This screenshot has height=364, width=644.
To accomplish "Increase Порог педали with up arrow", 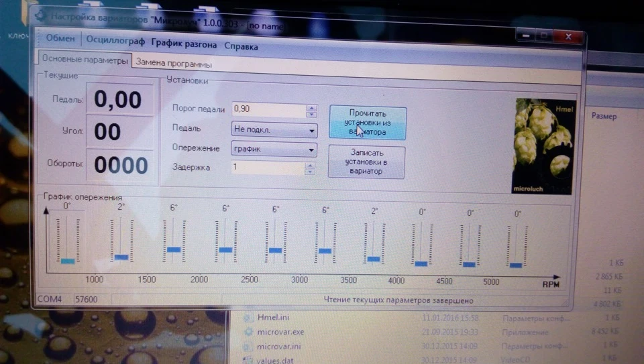I will pyautogui.click(x=312, y=109).
